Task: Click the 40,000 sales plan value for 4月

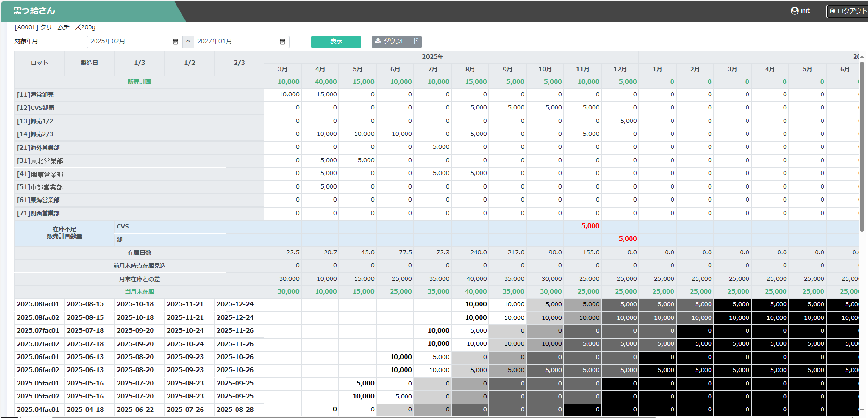Action: coord(326,82)
